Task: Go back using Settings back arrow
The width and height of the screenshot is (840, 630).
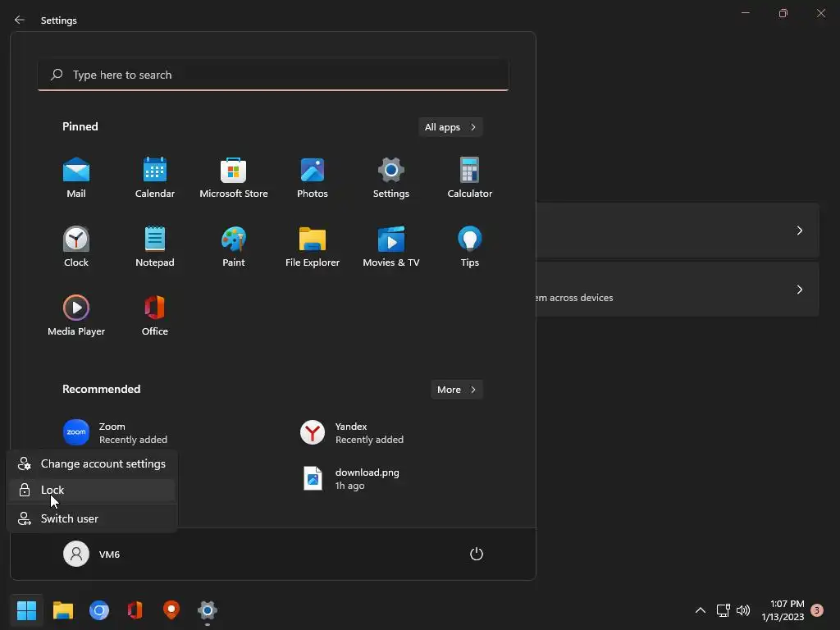Action: pyautogui.click(x=20, y=20)
